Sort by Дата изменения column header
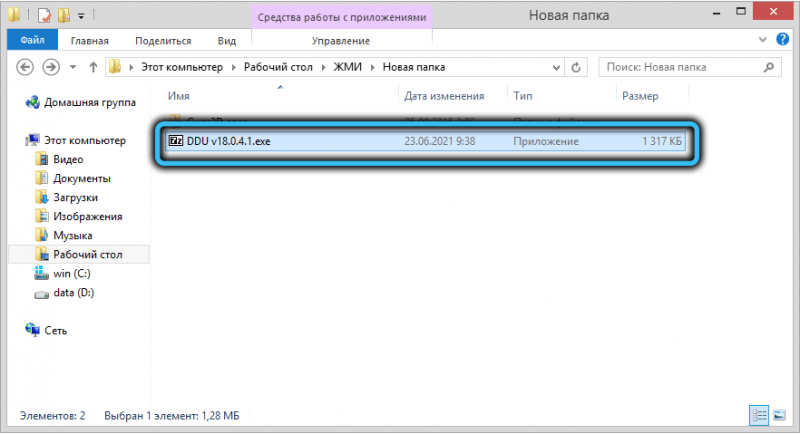This screenshot has height=434, width=800. pos(444,96)
